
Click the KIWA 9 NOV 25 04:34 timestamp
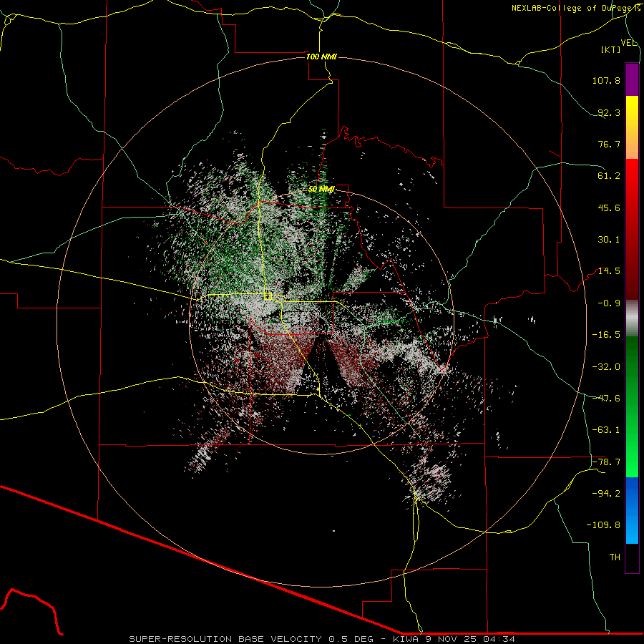(x=454, y=639)
